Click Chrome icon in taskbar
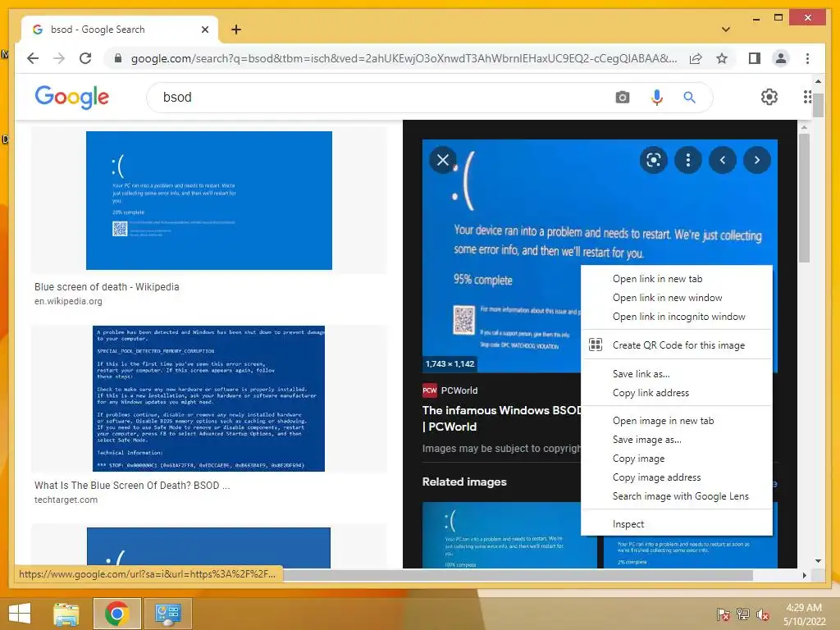840x630 pixels. (x=116, y=614)
